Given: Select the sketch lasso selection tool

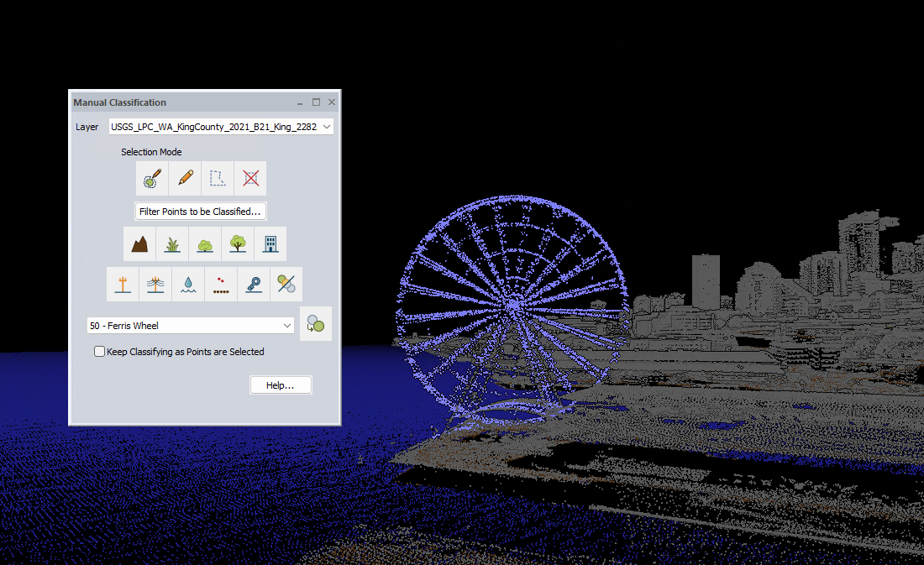Looking at the screenshot, I should pos(152,178).
